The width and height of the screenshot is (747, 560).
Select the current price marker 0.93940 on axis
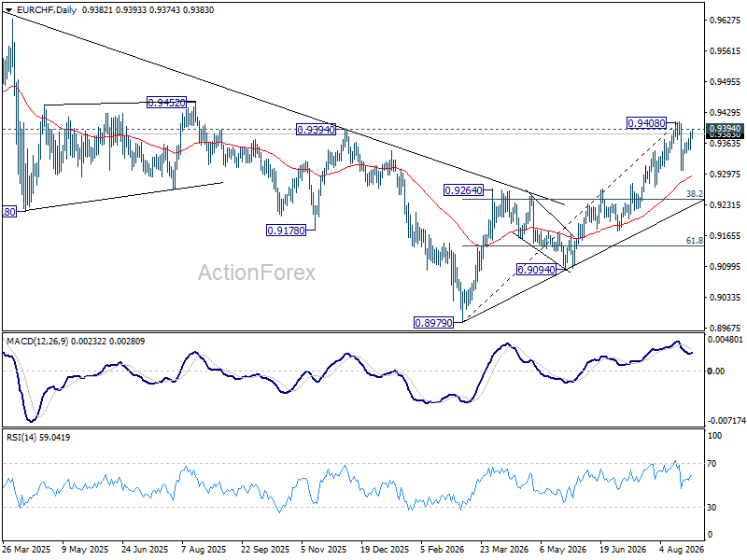click(x=725, y=129)
